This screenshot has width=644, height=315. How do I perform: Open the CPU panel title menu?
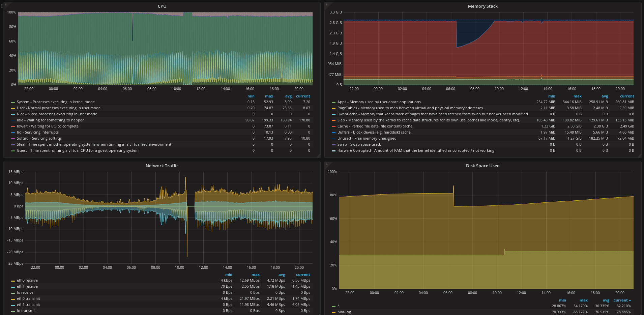pos(162,6)
